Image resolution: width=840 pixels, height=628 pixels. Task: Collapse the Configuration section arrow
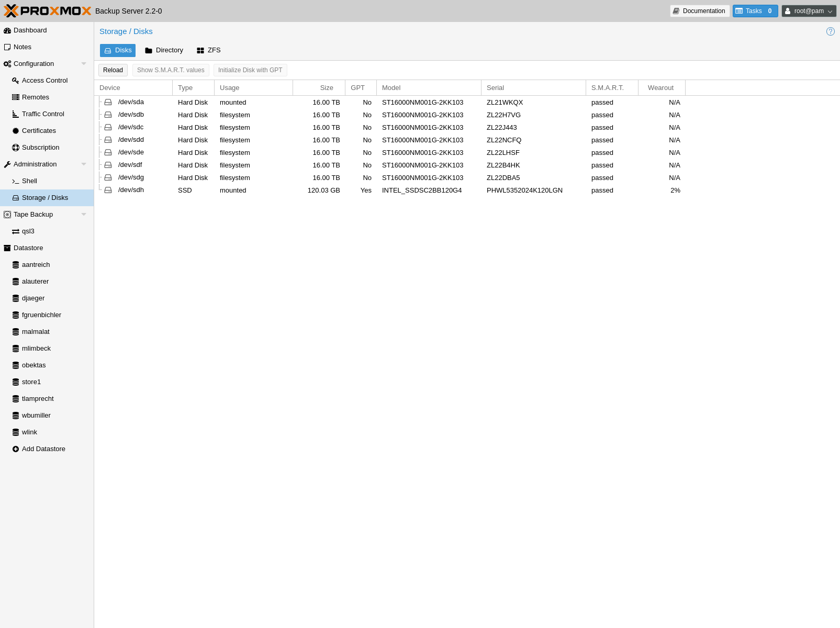click(84, 64)
